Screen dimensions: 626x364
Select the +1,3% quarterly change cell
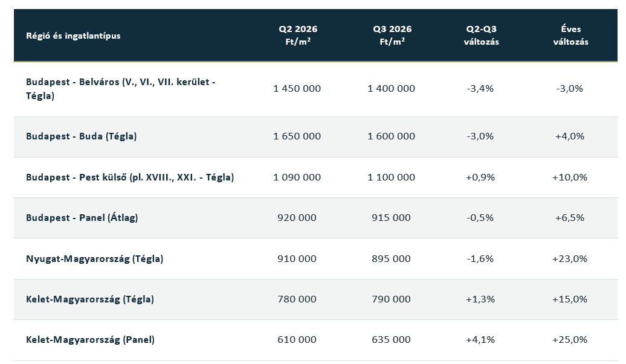point(480,299)
